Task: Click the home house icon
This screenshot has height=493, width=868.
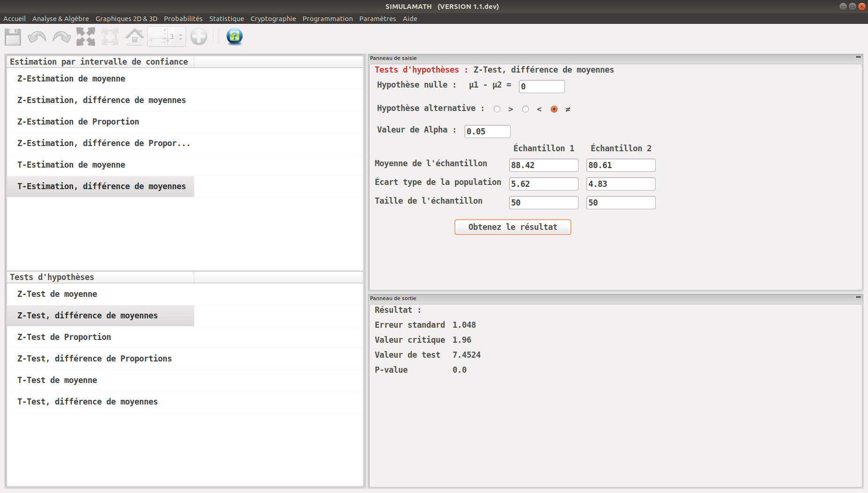Action: [x=134, y=37]
